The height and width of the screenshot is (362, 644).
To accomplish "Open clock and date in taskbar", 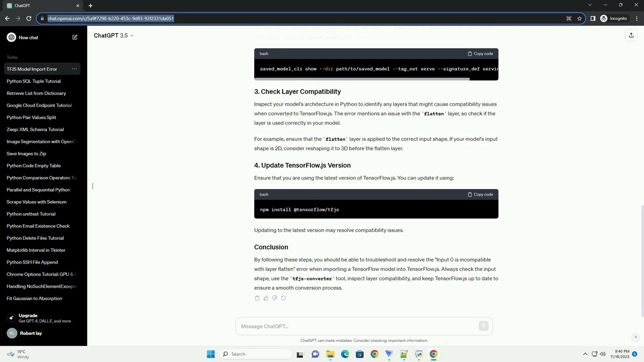I will click(x=620, y=354).
